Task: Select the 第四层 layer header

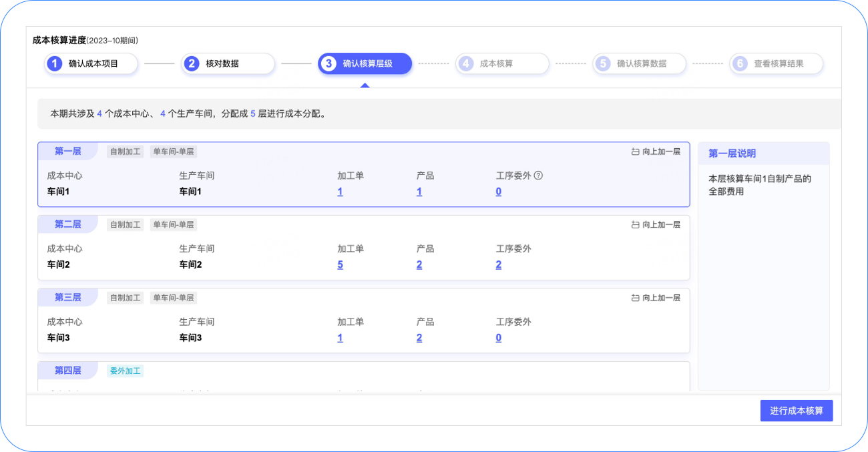Action: coord(68,371)
